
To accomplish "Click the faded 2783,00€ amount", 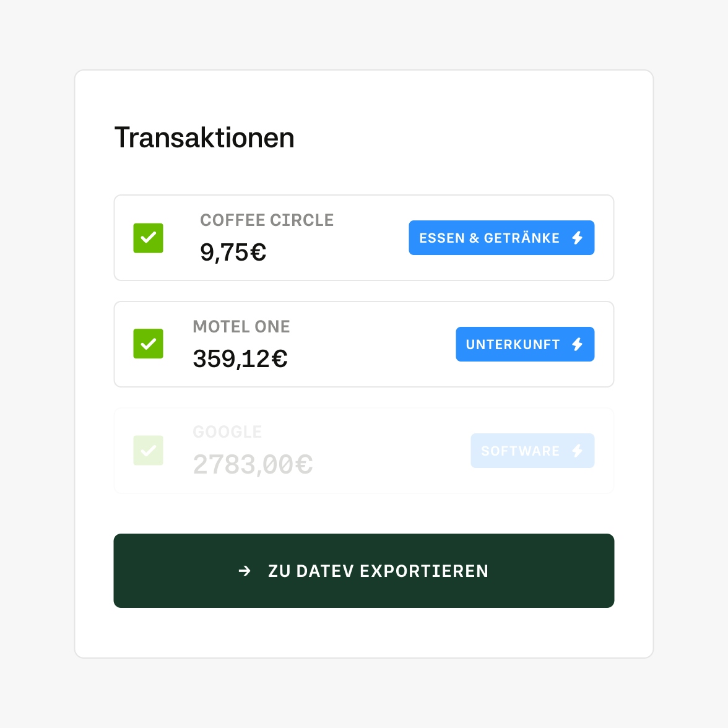I will click(253, 465).
